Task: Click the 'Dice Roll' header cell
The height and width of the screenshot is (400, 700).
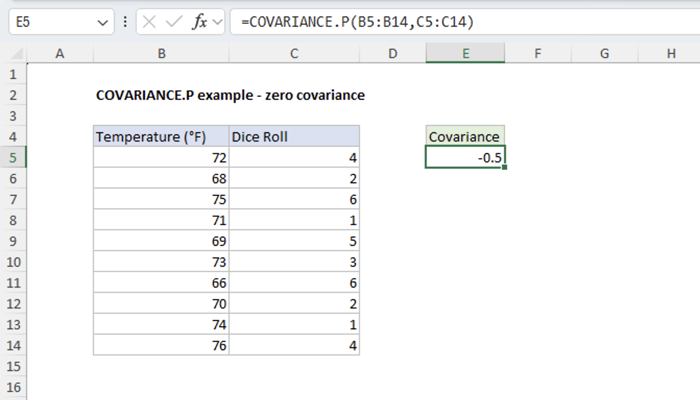Action: [294, 137]
